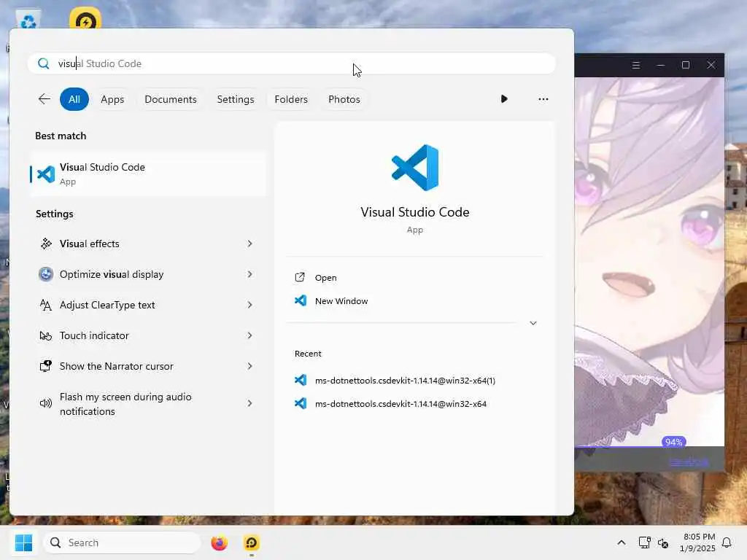Screen dimensions: 747x560
Task: Click the taskbar Search box
Action: click(x=122, y=542)
